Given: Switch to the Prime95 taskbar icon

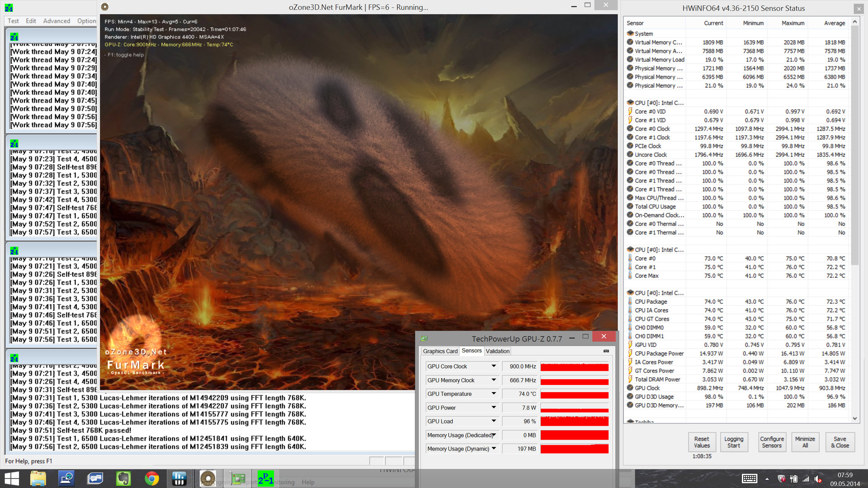Looking at the screenshot, I should [x=265, y=479].
